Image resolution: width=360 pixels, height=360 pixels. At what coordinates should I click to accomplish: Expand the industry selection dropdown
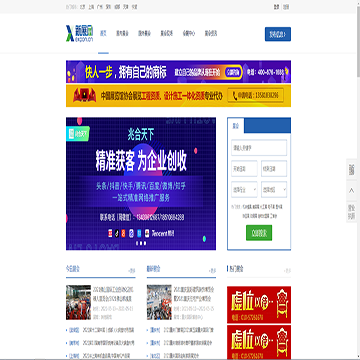244,190
